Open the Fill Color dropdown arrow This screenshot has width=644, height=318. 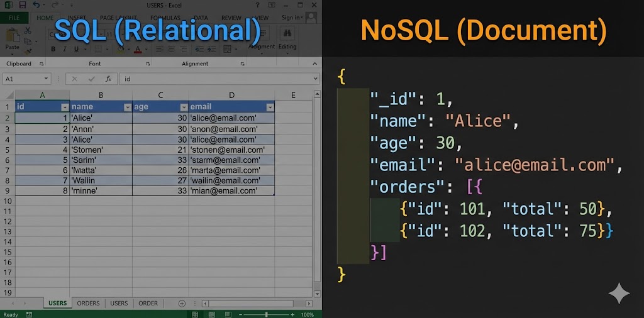pos(129,50)
